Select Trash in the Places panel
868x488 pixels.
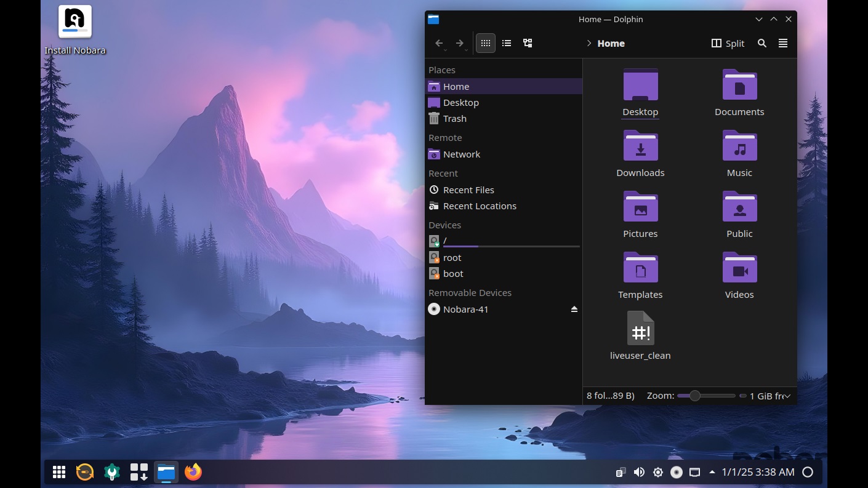pyautogui.click(x=454, y=119)
